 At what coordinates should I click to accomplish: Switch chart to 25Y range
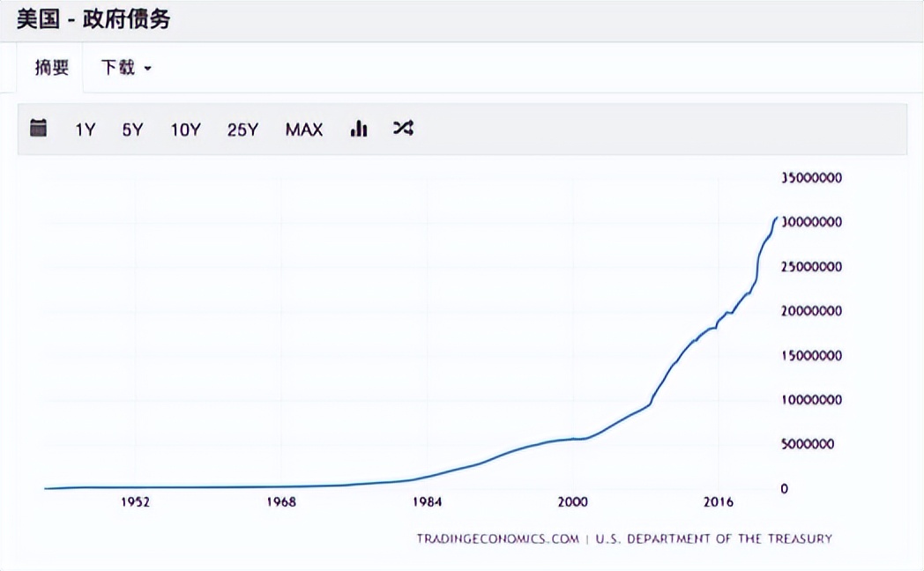pyautogui.click(x=242, y=130)
